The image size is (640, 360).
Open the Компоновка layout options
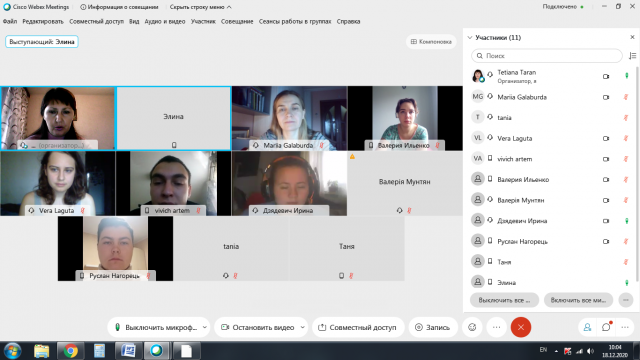point(431,42)
